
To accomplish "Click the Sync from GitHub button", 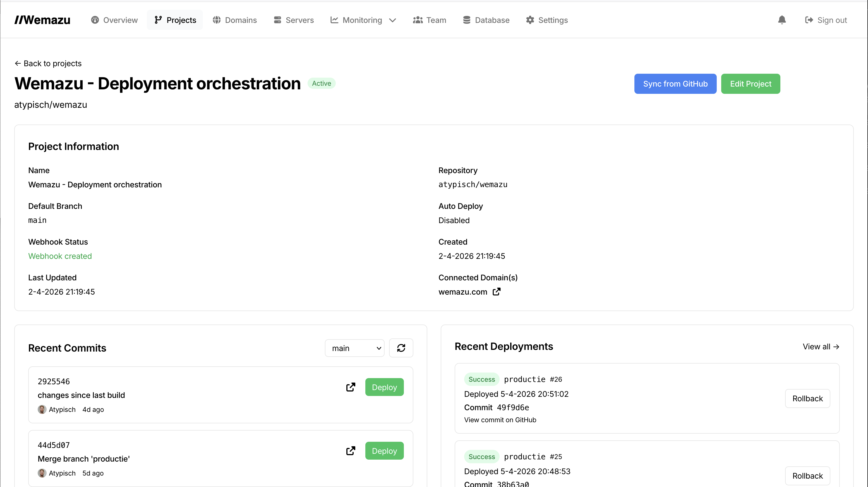I will (x=675, y=83).
